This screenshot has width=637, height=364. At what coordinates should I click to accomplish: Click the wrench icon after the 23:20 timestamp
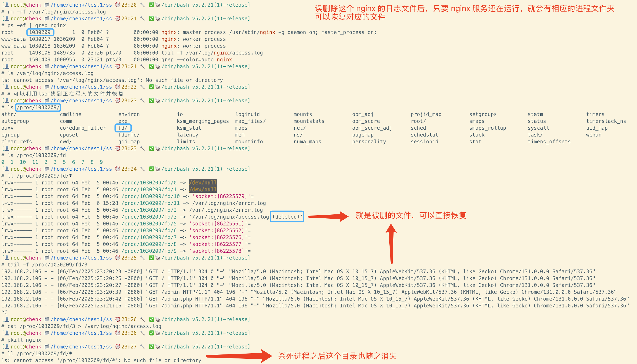coord(142,5)
